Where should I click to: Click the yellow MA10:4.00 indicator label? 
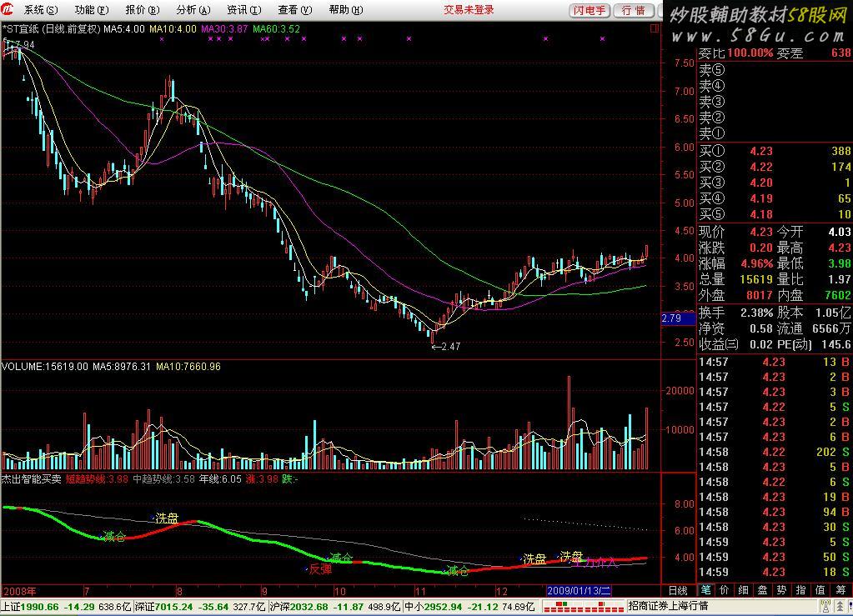[x=173, y=29]
